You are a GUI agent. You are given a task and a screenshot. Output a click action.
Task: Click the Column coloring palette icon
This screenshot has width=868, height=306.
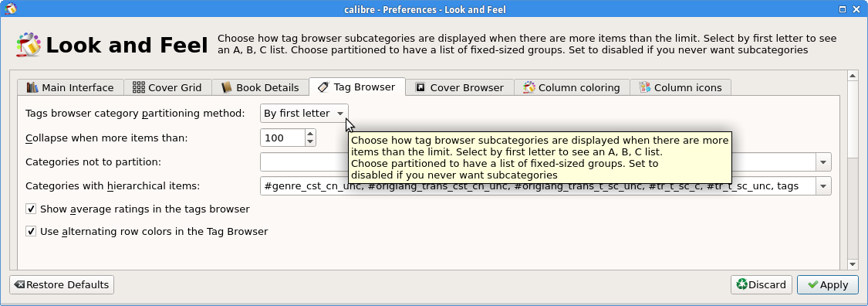click(x=529, y=87)
